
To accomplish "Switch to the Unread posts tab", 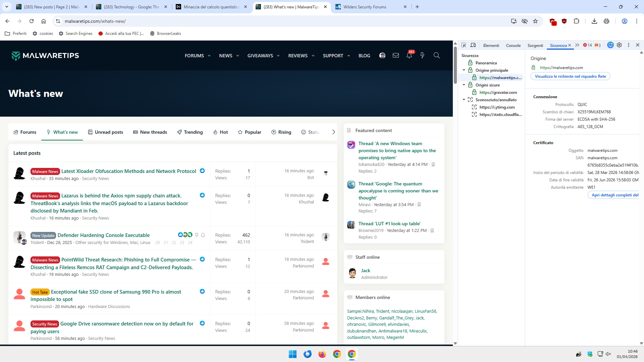I will (106, 132).
